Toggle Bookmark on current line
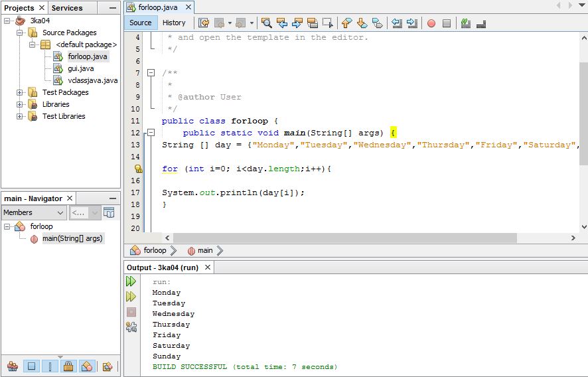This screenshot has height=377, width=588. coord(377,23)
